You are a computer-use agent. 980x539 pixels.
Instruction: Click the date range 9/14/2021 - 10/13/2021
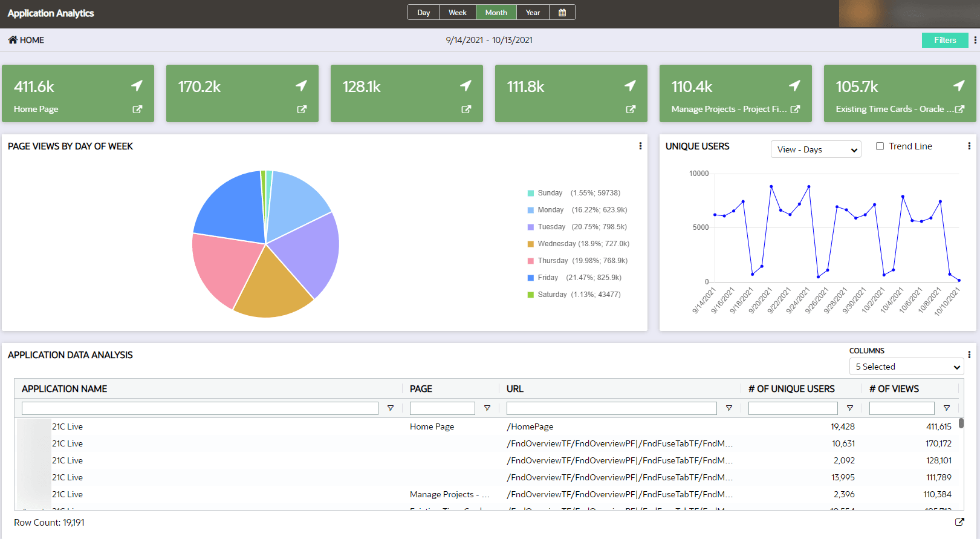(x=489, y=40)
